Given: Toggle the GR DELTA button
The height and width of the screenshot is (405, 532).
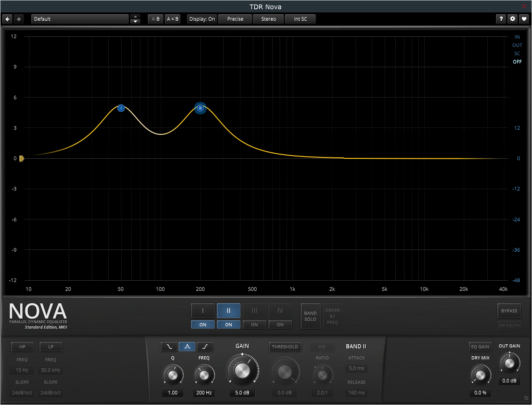Looking at the screenshot, I should [509, 325].
